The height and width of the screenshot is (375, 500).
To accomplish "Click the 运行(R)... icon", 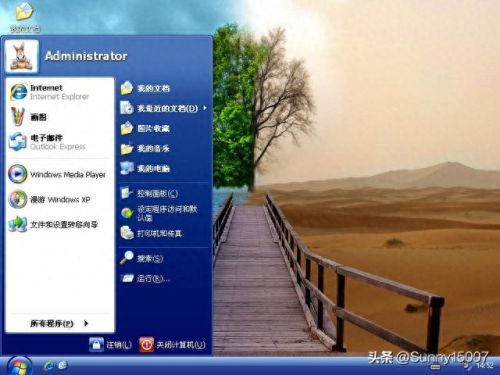I will [127, 278].
